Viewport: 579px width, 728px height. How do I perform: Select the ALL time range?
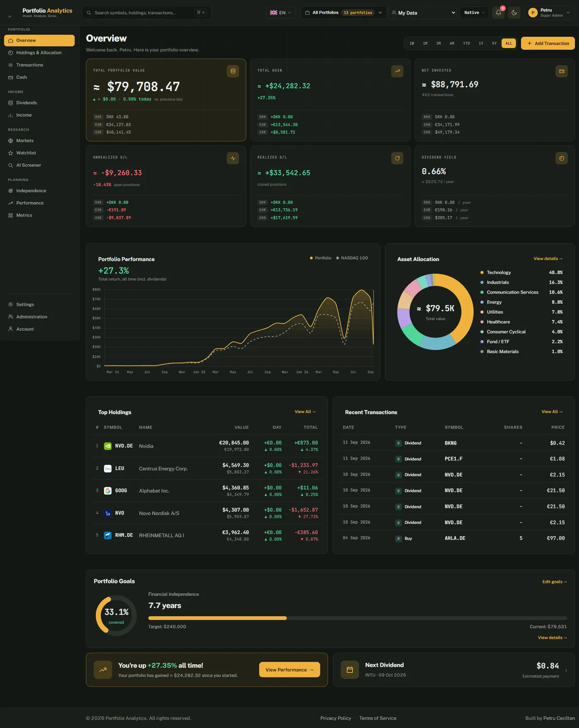point(509,43)
